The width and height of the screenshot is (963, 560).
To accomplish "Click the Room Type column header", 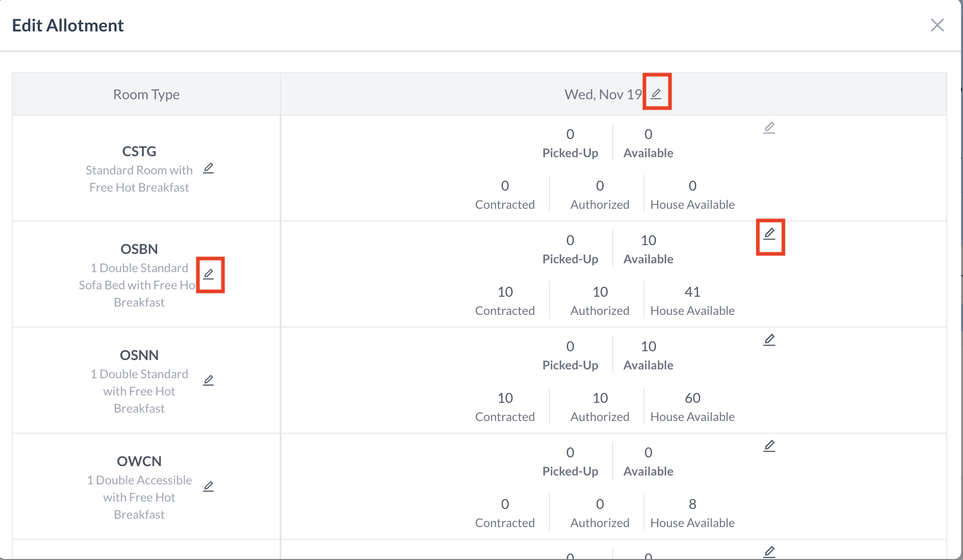I will (x=146, y=94).
